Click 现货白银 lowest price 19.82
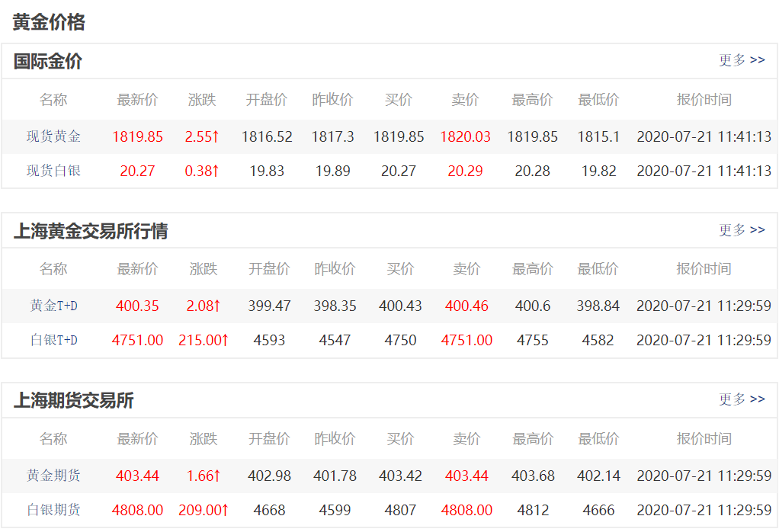Viewport: 779px width, 532px height. click(598, 171)
